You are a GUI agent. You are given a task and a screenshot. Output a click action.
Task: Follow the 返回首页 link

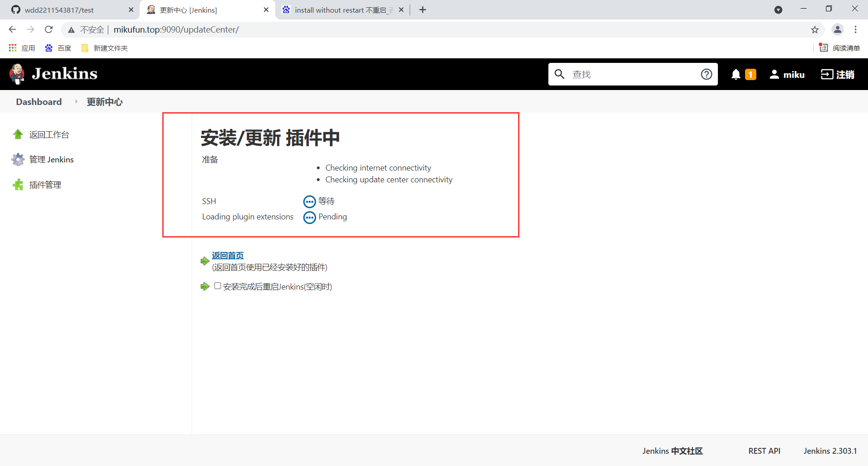227,255
